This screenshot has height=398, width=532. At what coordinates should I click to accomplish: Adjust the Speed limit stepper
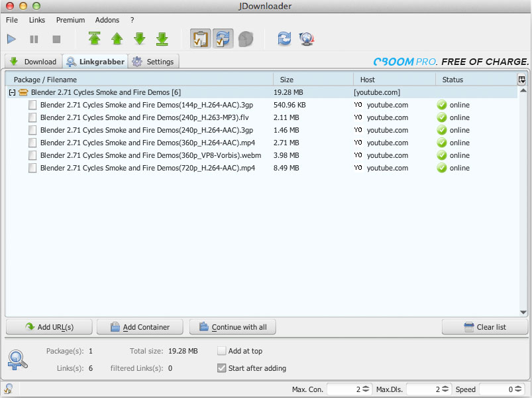pyautogui.click(x=519, y=389)
